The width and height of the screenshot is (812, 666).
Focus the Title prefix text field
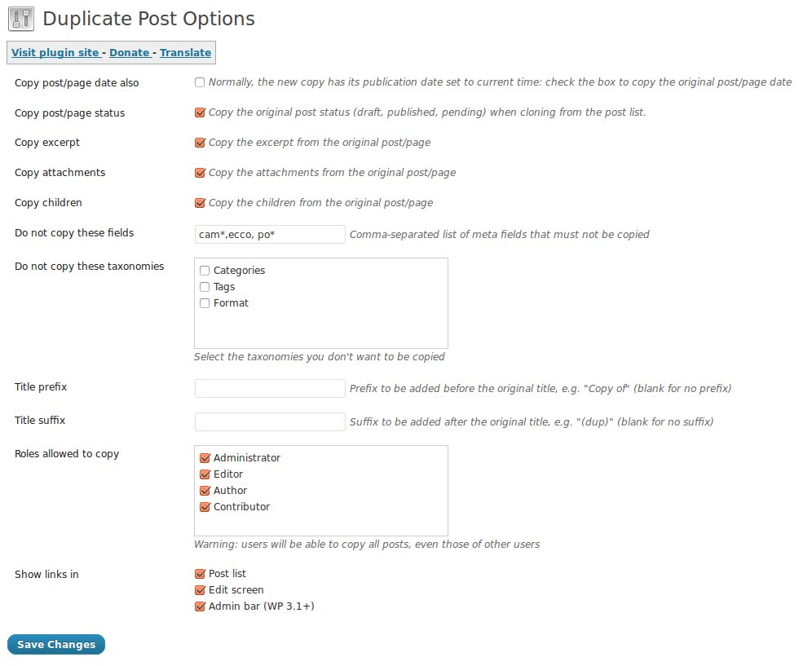point(270,388)
